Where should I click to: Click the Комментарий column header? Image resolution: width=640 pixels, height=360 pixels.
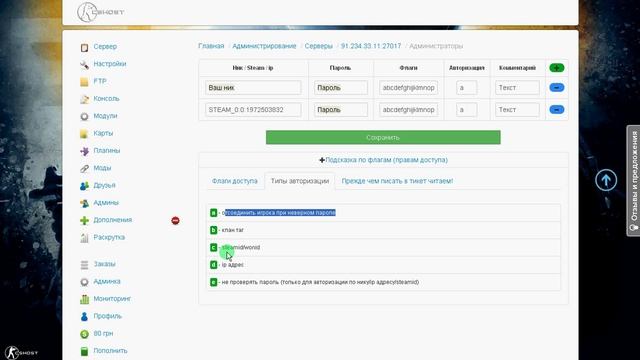517,68
